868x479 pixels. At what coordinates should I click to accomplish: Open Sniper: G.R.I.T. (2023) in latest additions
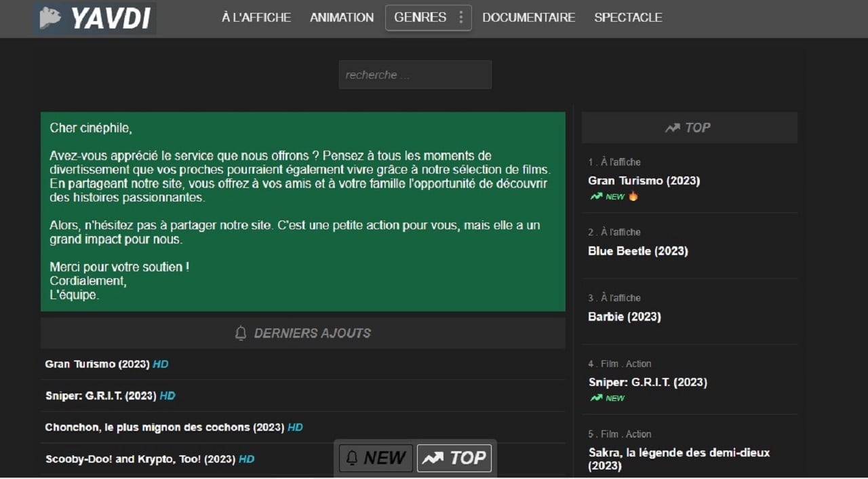[100, 396]
